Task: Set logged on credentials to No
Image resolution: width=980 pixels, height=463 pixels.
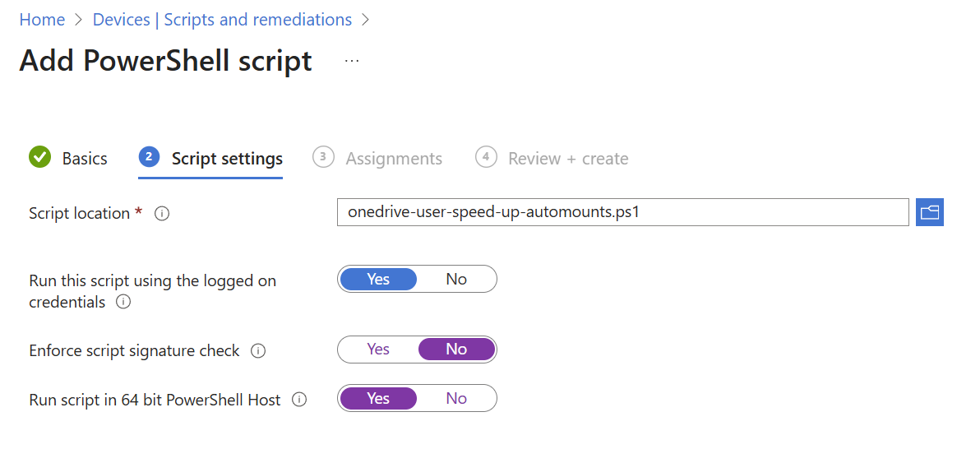Action: point(456,280)
